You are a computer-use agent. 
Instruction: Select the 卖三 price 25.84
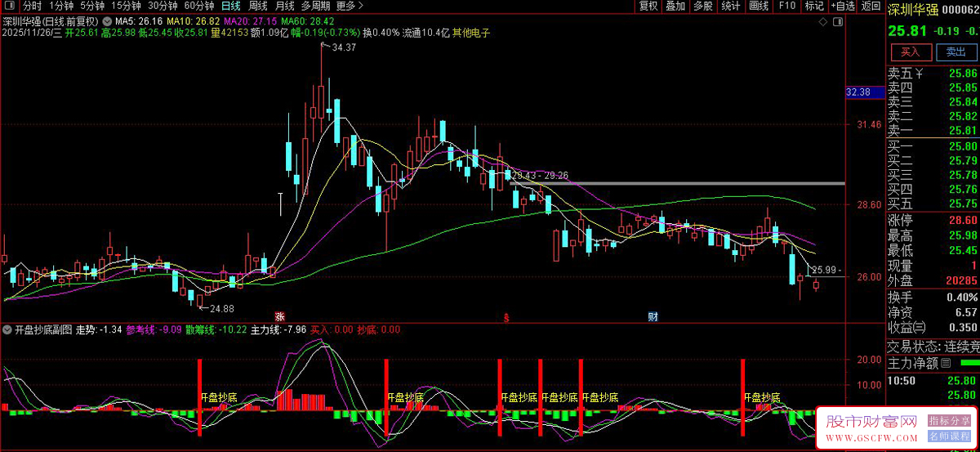964,101
